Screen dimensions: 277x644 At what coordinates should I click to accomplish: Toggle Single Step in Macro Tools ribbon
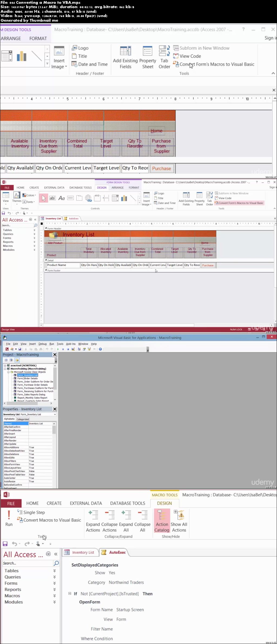(x=31, y=512)
